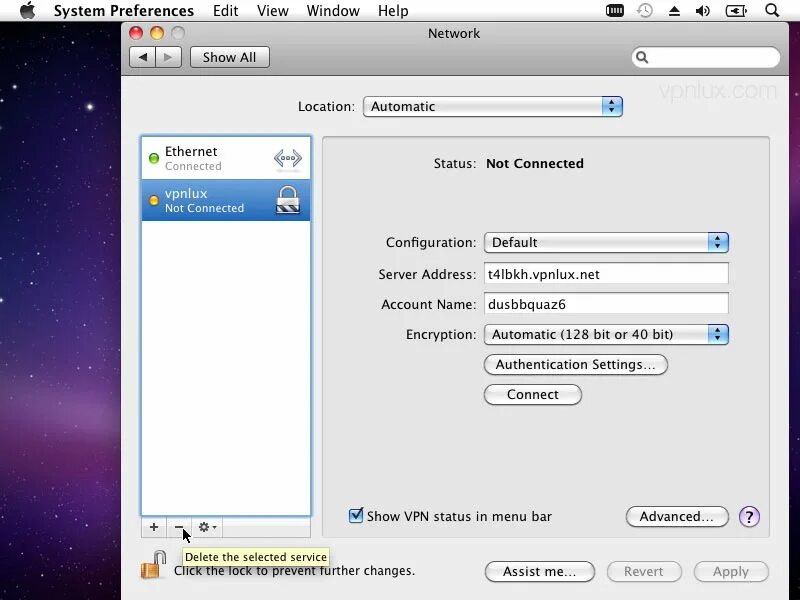The width and height of the screenshot is (800, 600).
Task: Click the lock to prevent further changes
Action: point(154,564)
